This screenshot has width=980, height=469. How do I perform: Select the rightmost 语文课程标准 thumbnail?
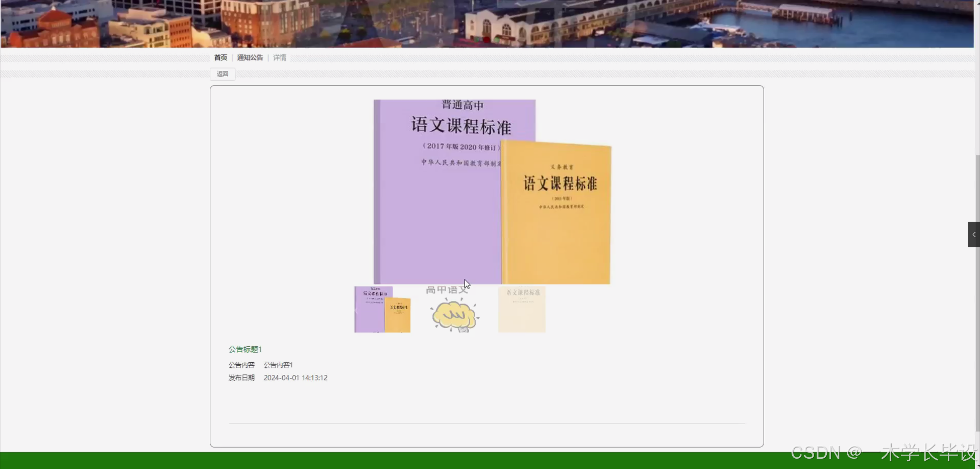click(521, 309)
